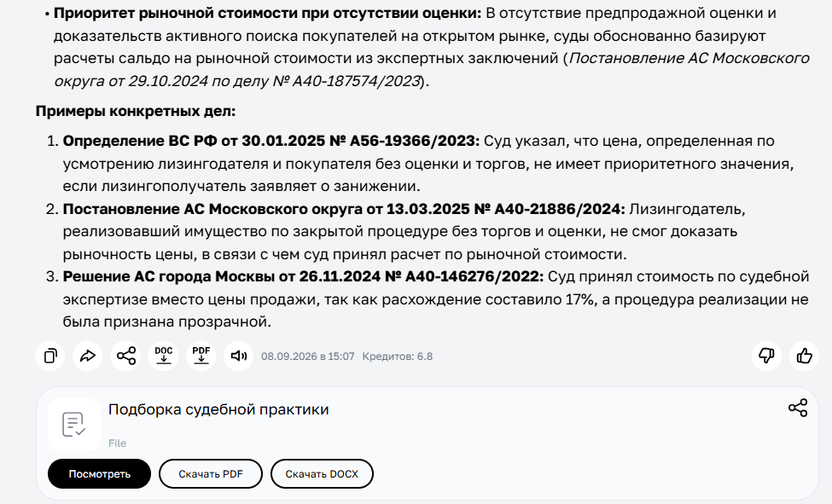Click the Кредитов: 6.8 label

click(x=398, y=356)
